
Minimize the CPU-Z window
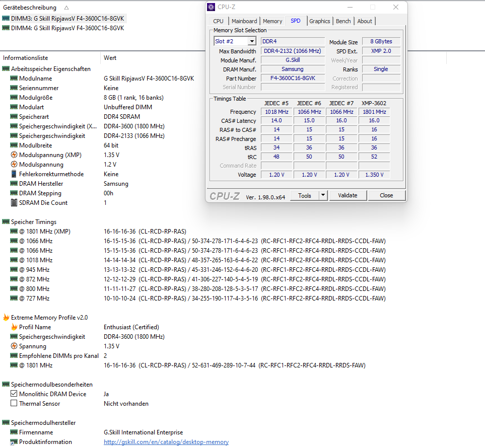[350, 7]
